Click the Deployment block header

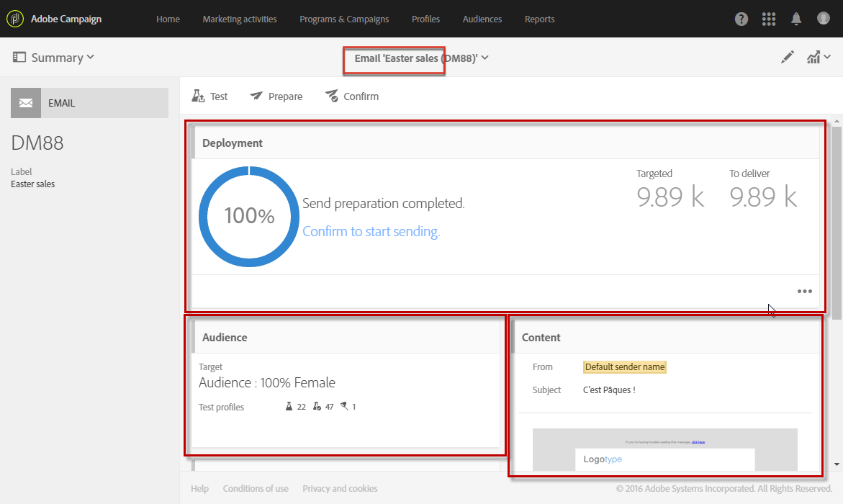[x=505, y=143]
